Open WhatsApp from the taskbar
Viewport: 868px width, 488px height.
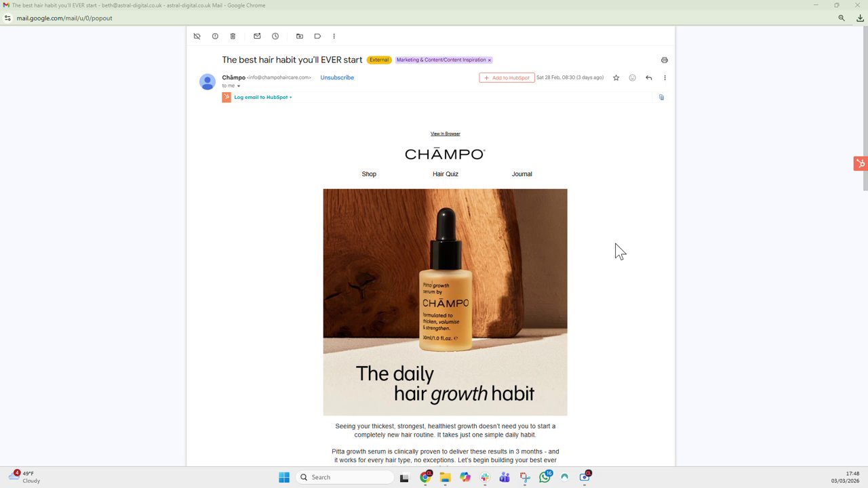(545, 477)
